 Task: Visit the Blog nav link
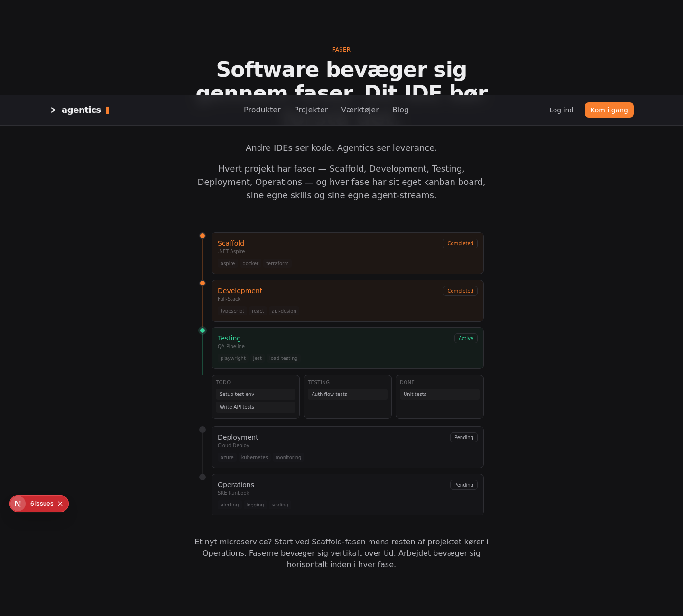[400, 110]
